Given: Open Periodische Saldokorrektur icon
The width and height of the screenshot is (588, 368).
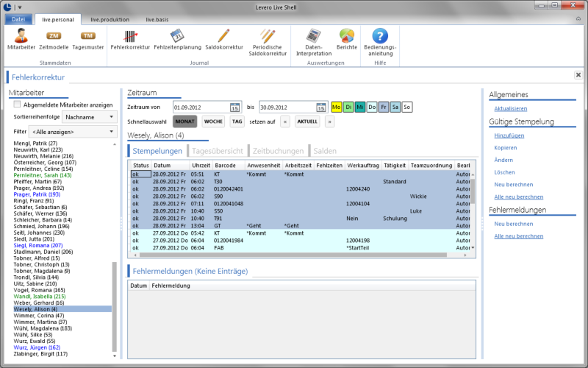Looking at the screenshot, I should pyautogui.click(x=268, y=35).
